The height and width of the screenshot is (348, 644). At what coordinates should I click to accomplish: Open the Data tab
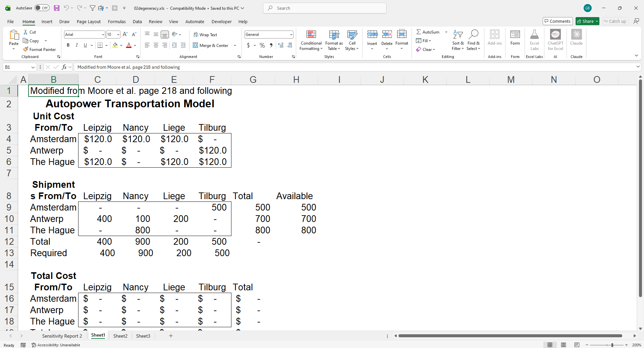click(x=137, y=21)
